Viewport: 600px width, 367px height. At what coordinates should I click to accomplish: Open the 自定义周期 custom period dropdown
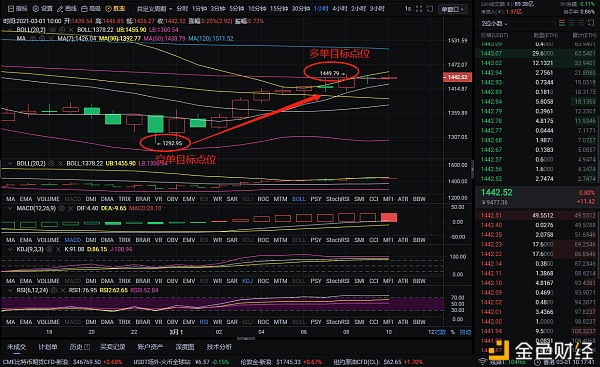[x=154, y=8]
